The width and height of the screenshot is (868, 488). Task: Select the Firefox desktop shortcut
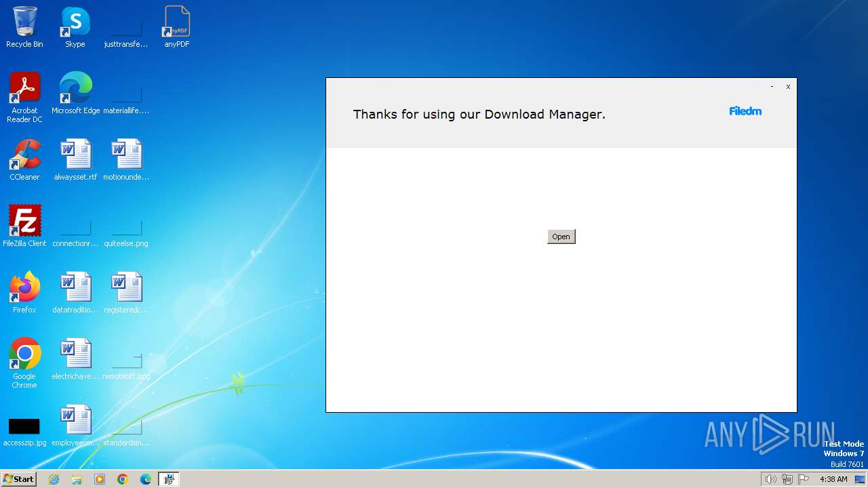24,293
